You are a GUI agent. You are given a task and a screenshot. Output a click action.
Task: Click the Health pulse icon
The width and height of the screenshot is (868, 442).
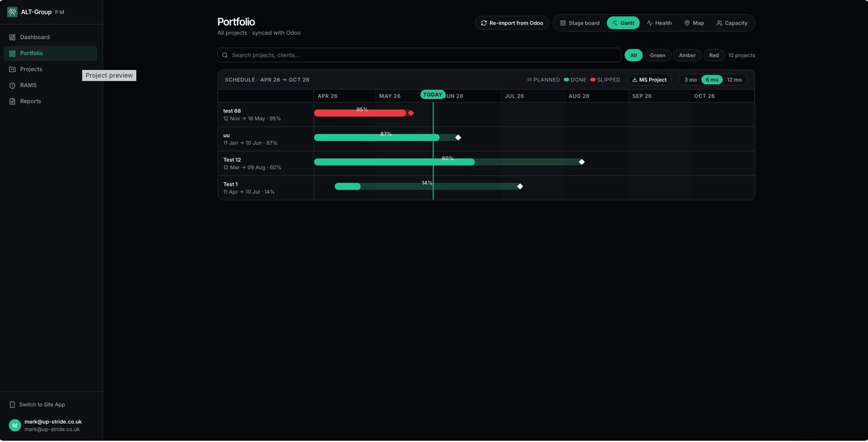(649, 23)
